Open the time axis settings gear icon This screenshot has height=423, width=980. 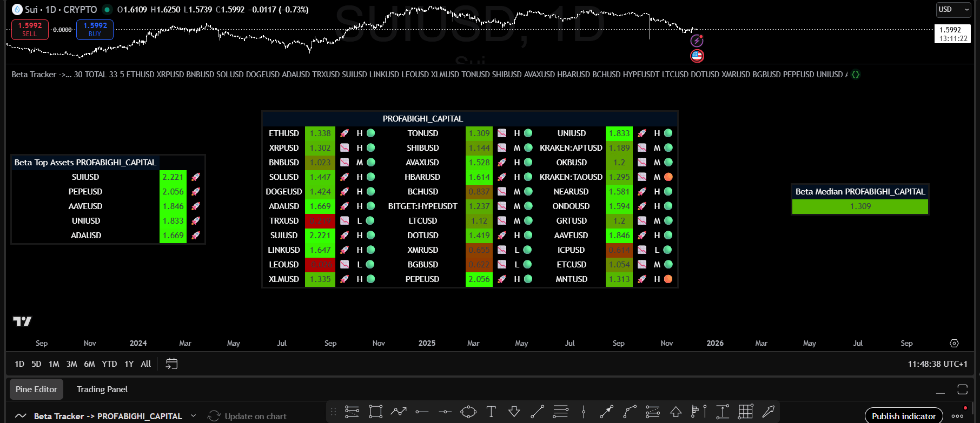(954, 344)
